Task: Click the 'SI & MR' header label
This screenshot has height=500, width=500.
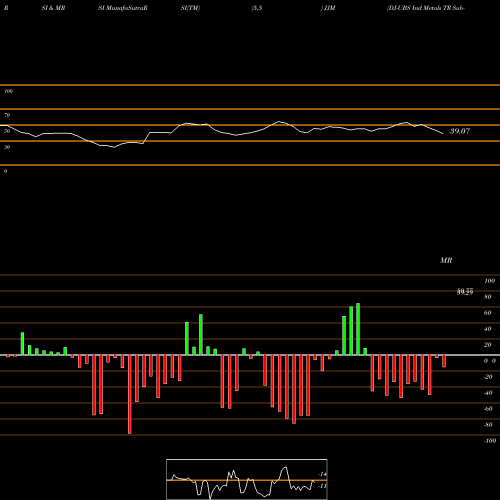Action: point(53,8)
